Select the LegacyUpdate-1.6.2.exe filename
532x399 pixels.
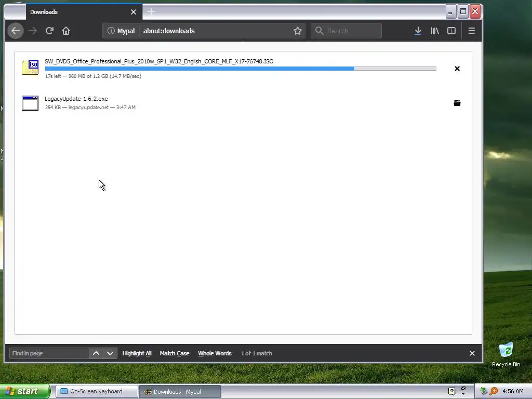click(76, 99)
